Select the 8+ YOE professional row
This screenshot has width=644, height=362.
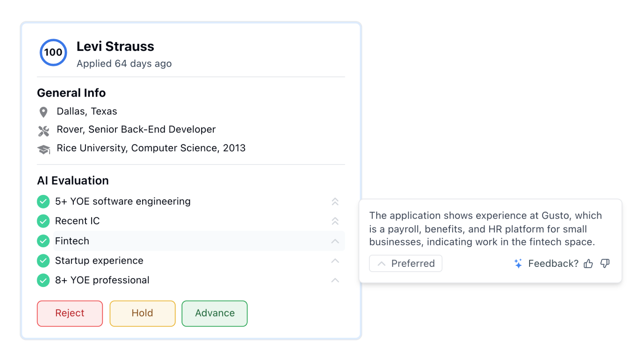[179, 280]
